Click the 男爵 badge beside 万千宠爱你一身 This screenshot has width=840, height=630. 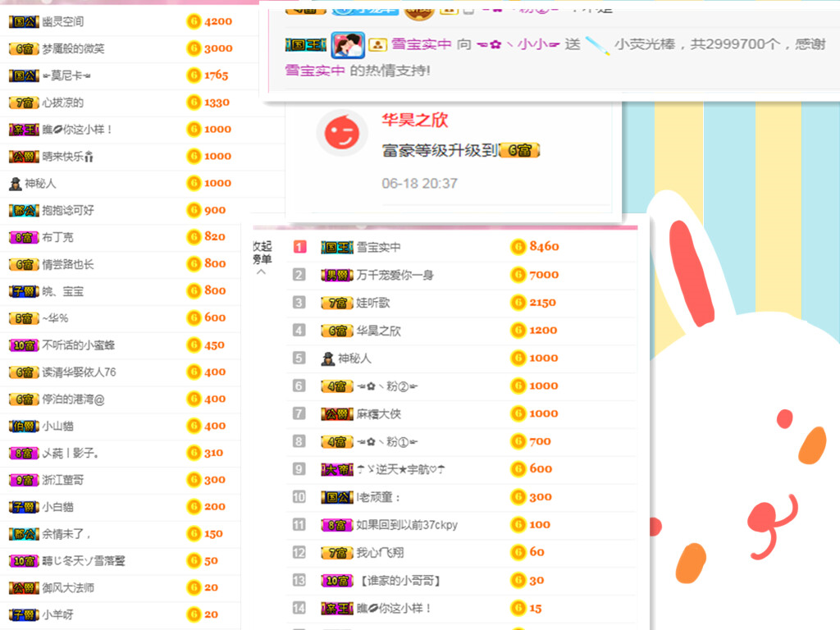336,275
